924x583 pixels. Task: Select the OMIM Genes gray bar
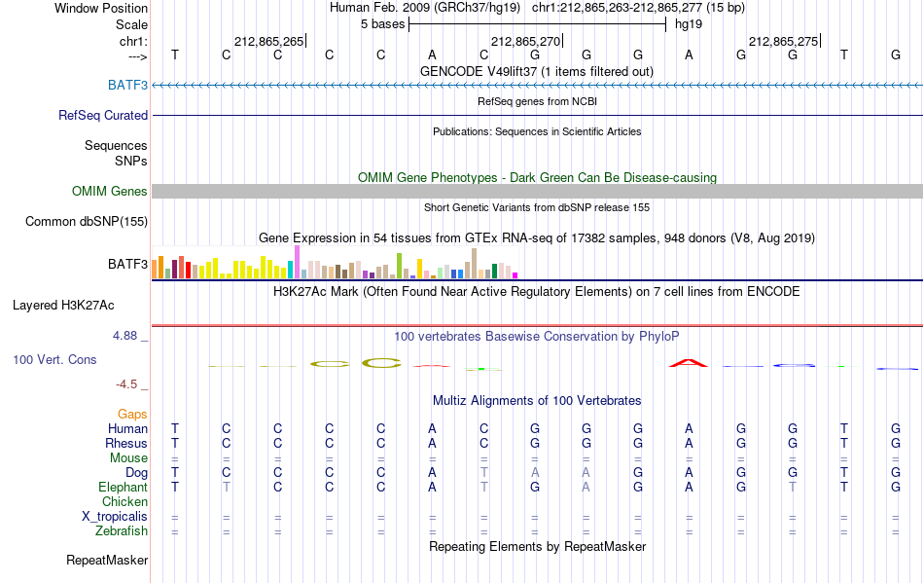pyautogui.click(x=538, y=191)
